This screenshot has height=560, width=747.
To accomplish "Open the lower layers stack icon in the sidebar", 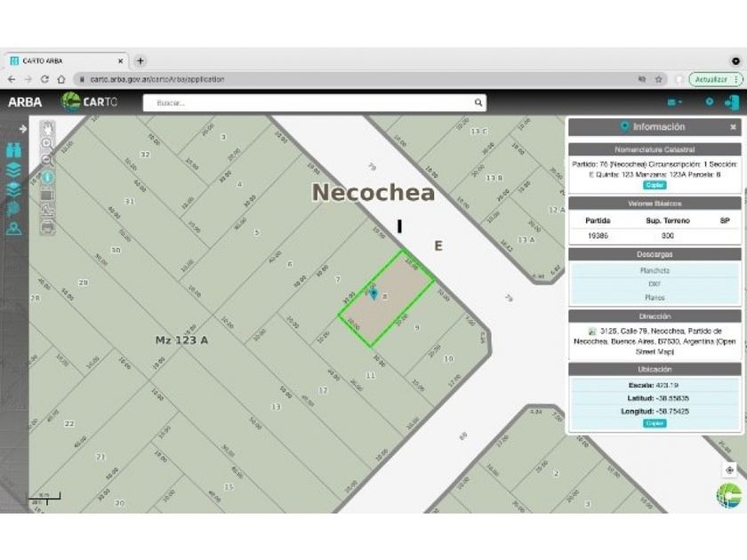I will (14, 188).
